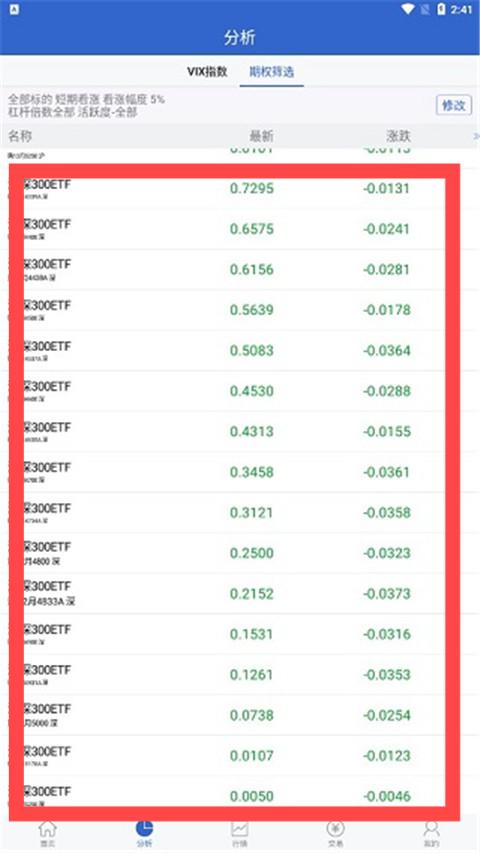Expand more columns with the right chevron
This screenshot has width=480, height=853.
[476, 136]
